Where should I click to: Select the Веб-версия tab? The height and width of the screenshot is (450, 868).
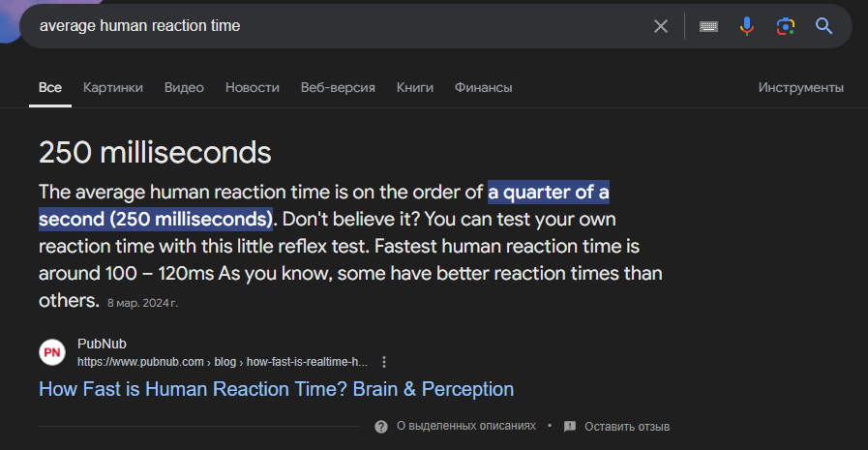click(338, 87)
